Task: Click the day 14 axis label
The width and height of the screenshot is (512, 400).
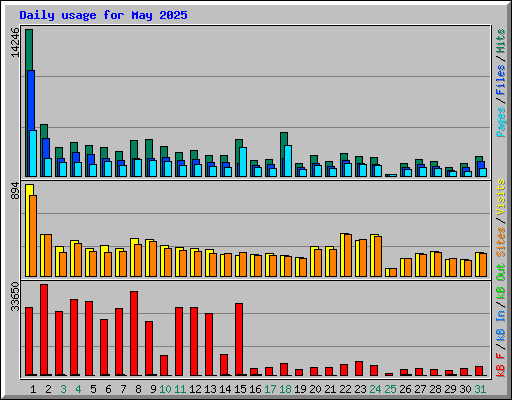Action: 225,389
